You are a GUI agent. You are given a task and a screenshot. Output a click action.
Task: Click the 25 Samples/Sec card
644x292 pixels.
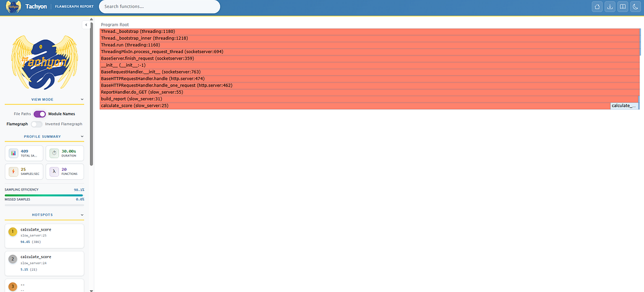point(24,171)
